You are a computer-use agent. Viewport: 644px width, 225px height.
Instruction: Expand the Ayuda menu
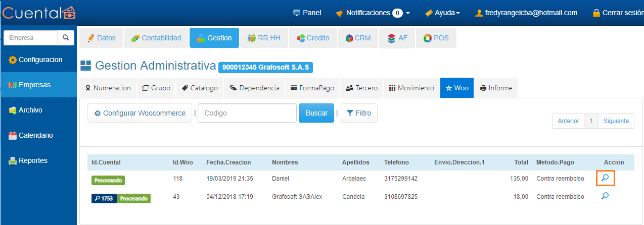click(442, 13)
